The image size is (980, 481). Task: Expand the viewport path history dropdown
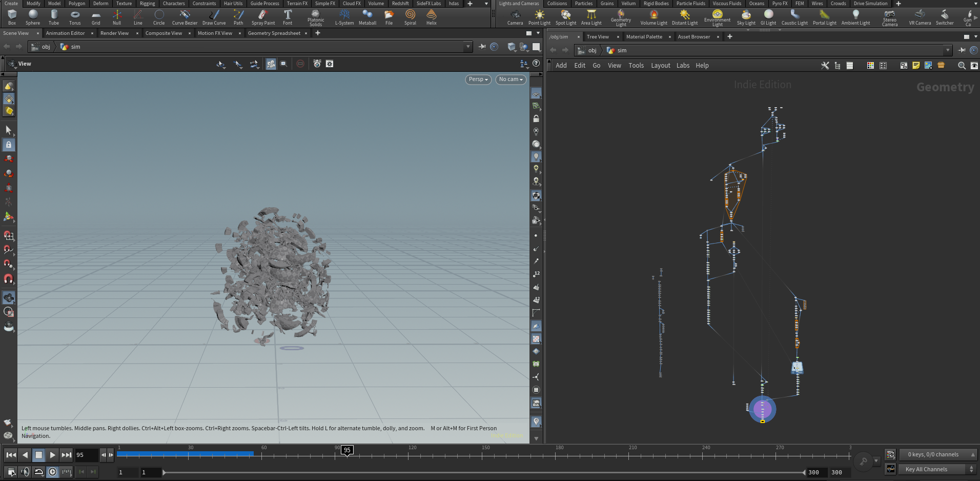point(468,47)
